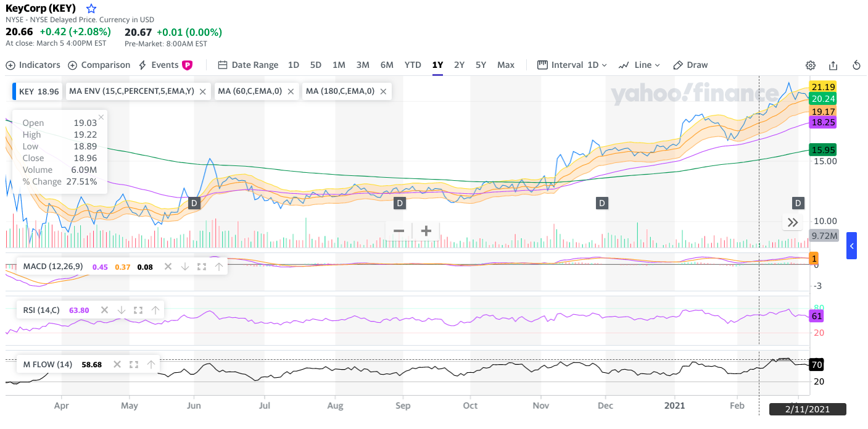The width and height of the screenshot is (868, 429).
Task: Select the 5Y time range
Action: coord(481,65)
